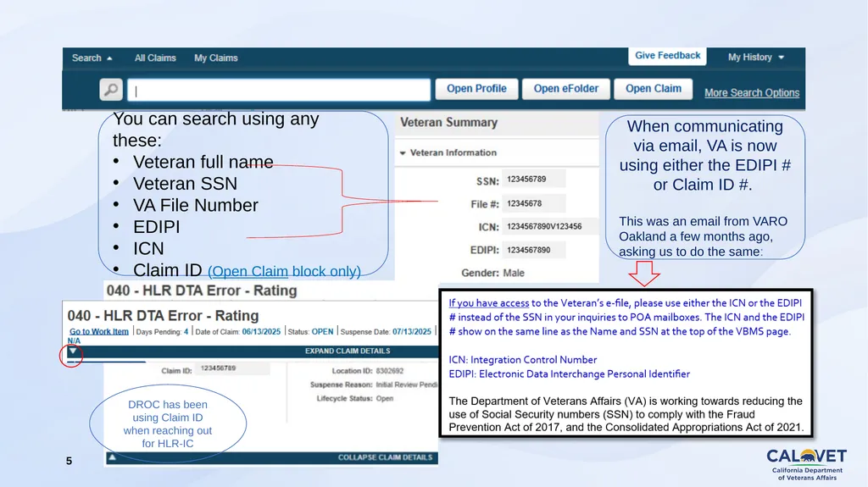
Task: Click the Days Pending value 4
Action: pyautogui.click(x=186, y=332)
